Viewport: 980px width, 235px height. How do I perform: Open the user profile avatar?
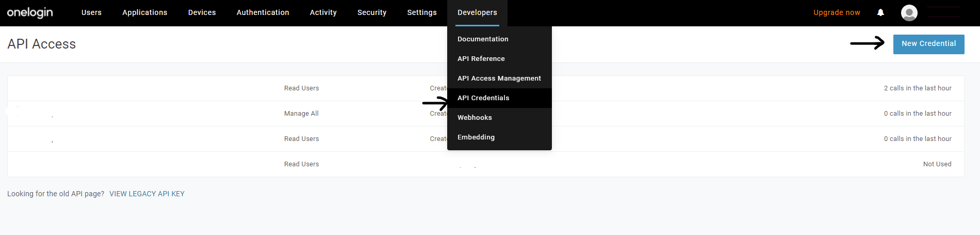(x=909, y=12)
